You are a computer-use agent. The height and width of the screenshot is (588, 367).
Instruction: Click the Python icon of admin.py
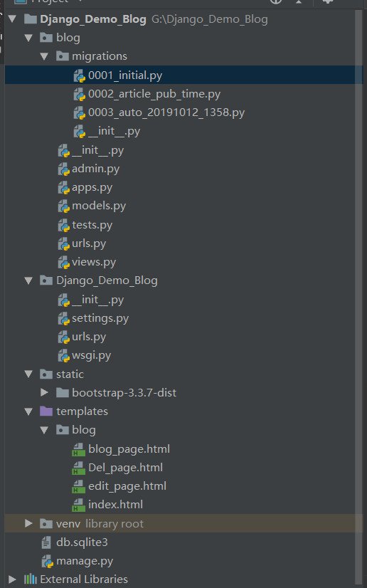[x=64, y=169]
